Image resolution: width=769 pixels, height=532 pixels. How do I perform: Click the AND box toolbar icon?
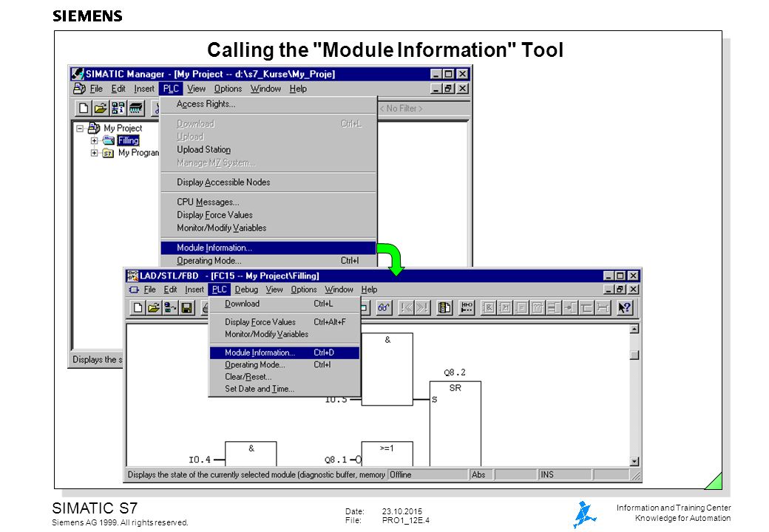tap(489, 307)
